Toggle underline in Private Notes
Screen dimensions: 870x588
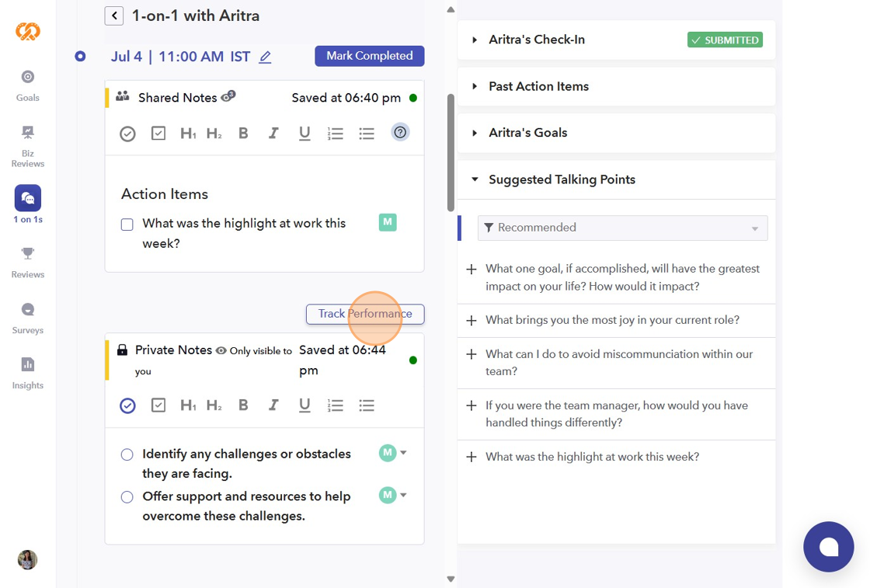point(304,405)
